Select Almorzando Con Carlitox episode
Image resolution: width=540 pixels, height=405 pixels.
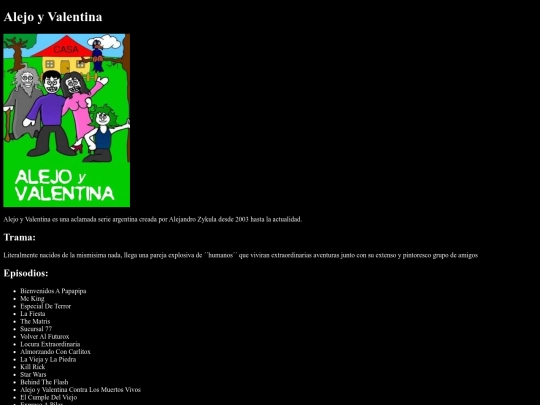pos(55,352)
